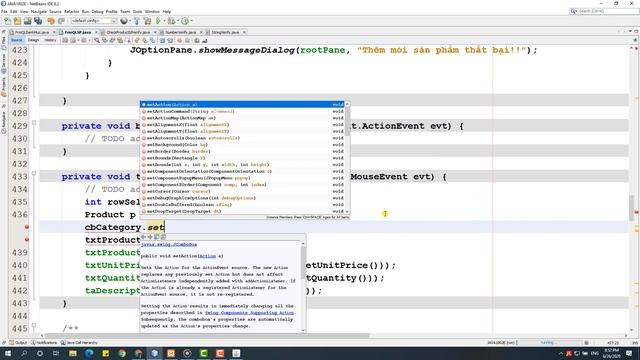Click the Save All toolbar icon
Image resolution: width=640 pixels, height=360 pixels.
click(x=38, y=21)
